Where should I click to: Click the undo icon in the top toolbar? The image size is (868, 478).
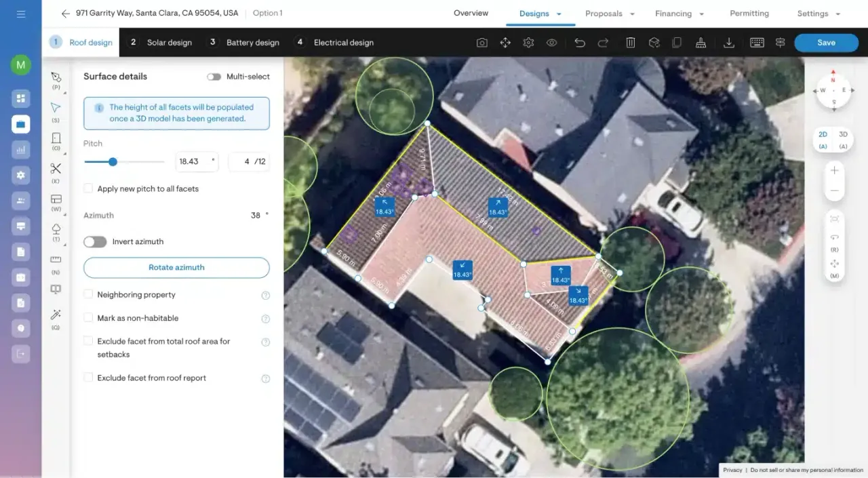coord(579,42)
